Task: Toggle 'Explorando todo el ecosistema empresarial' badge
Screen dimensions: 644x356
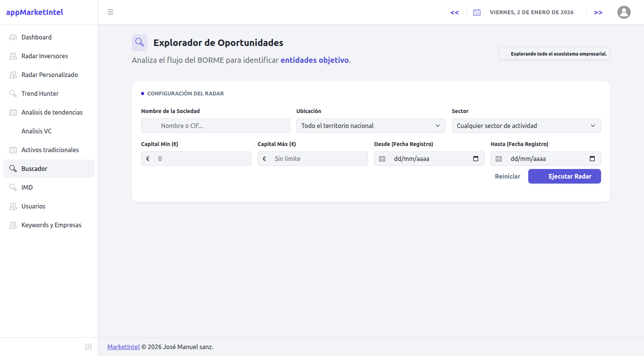Action: 554,53
